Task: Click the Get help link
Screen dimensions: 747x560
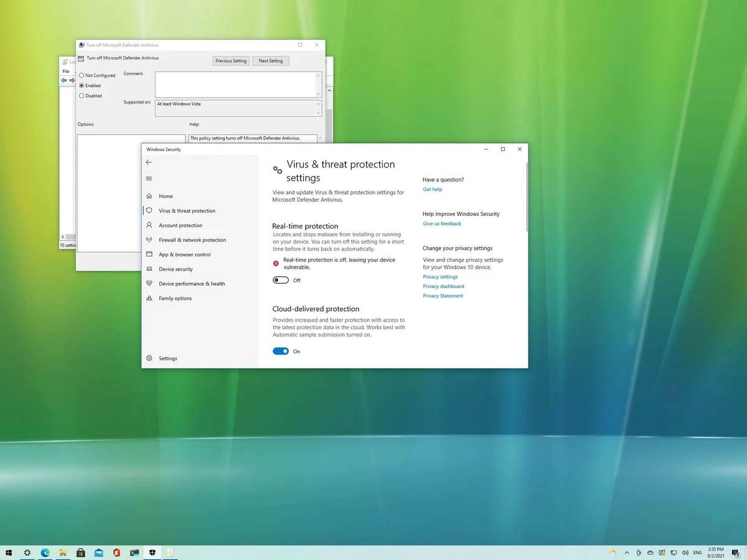Action: [433, 189]
